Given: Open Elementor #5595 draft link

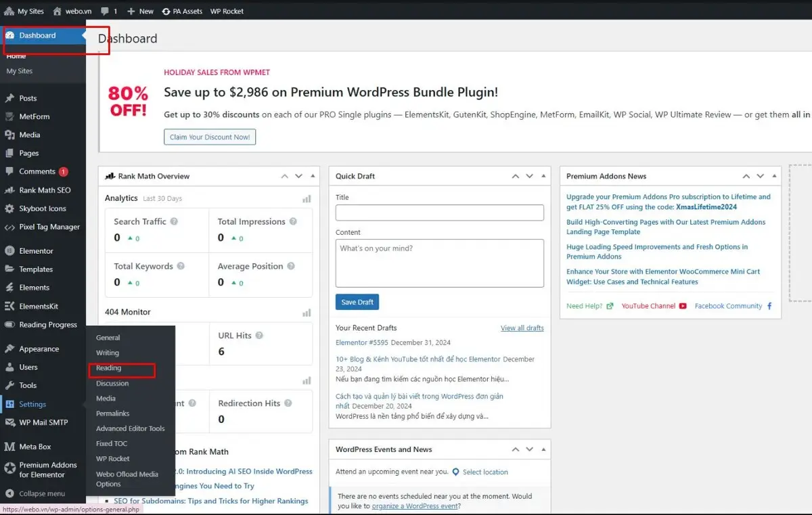Looking at the screenshot, I should (x=362, y=342).
